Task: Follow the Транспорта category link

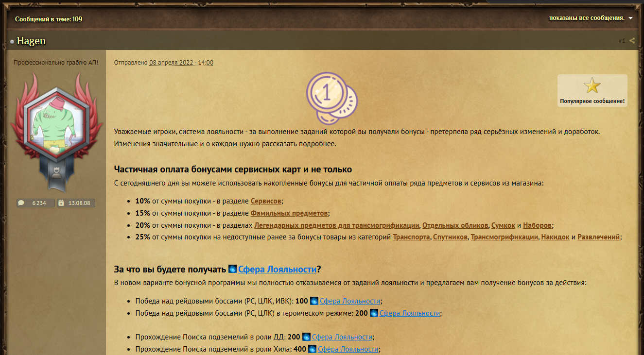Action: 411,237
